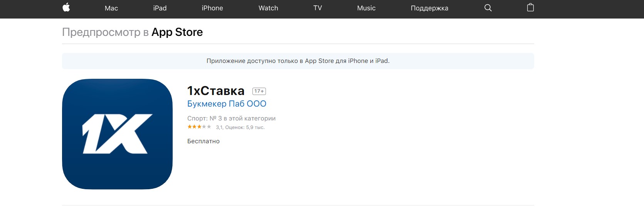Open the search magnifier icon
644x212 pixels.
(488, 8)
